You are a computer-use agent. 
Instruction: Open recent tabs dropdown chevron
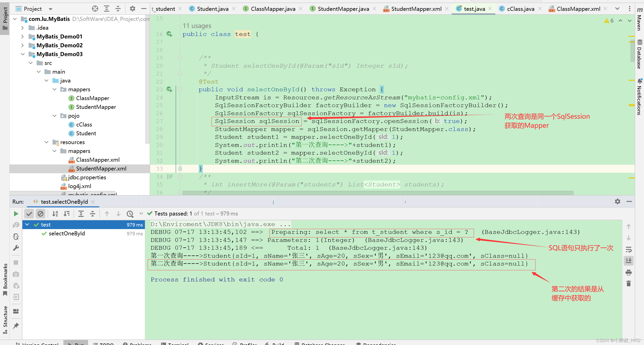click(x=617, y=9)
